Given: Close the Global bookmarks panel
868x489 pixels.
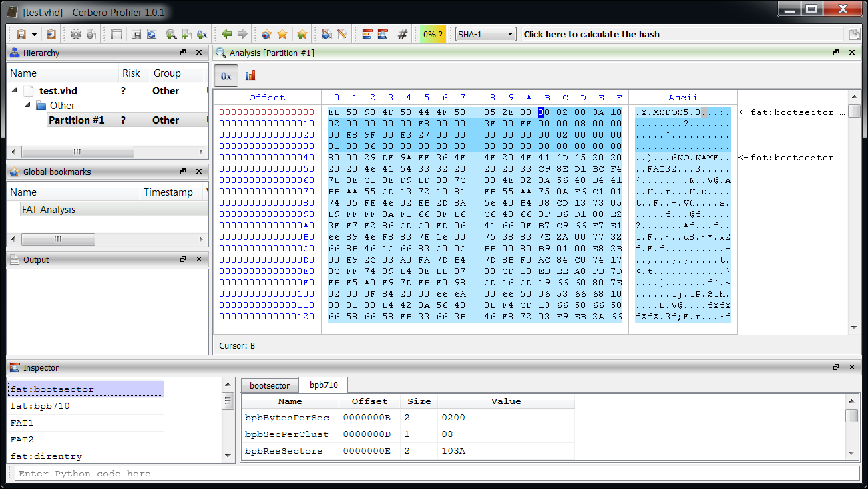Looking at the screenshot, I should tap(198, 172).
